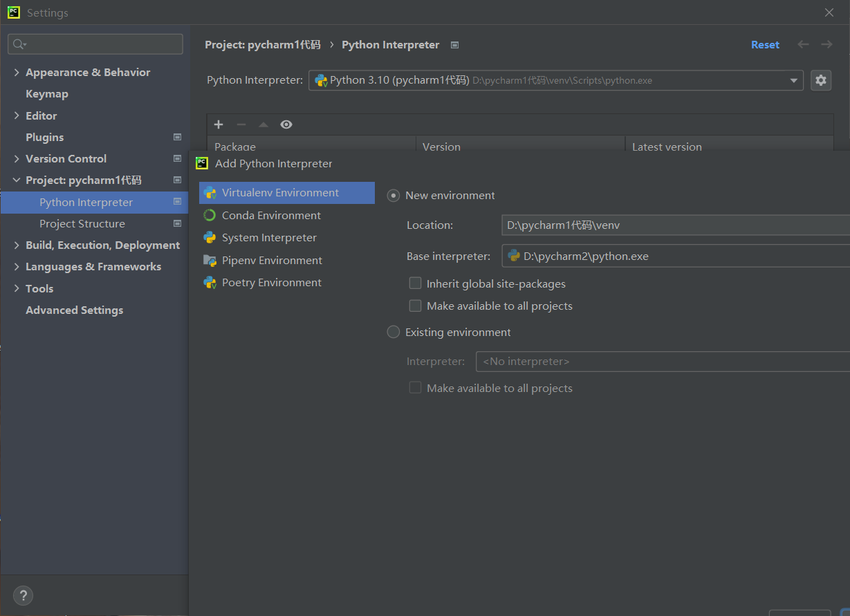The width and height of the screenshot is (850, 616).
Task: Click the project-level icon beside Python Interpreter breadcrumb
Action: coord(454,45)
